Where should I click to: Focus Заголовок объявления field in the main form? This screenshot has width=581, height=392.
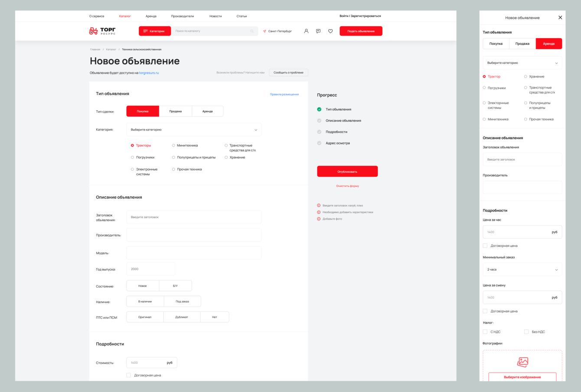(194, 217)
